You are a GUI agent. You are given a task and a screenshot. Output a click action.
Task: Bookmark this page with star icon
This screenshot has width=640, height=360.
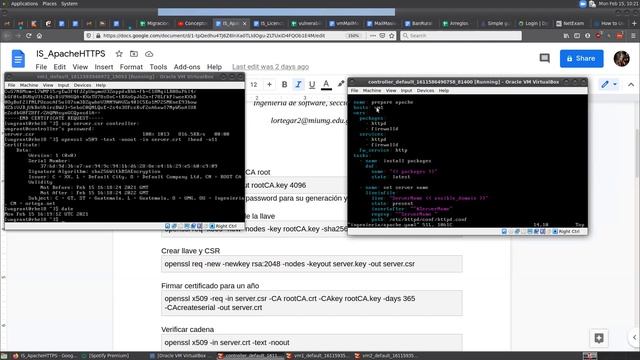pyautogui.click(x=392, y=36)
